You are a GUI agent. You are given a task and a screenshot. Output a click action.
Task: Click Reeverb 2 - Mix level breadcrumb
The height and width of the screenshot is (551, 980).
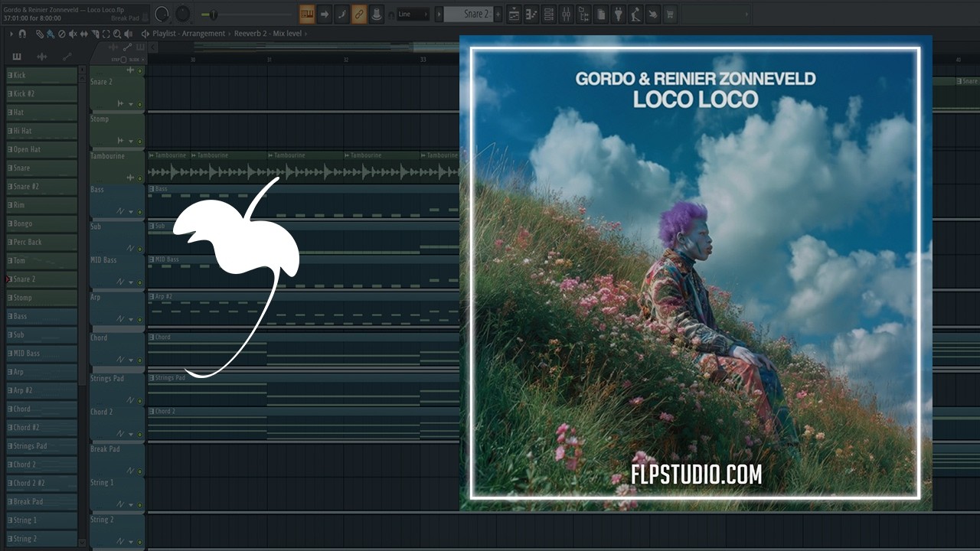267,34
